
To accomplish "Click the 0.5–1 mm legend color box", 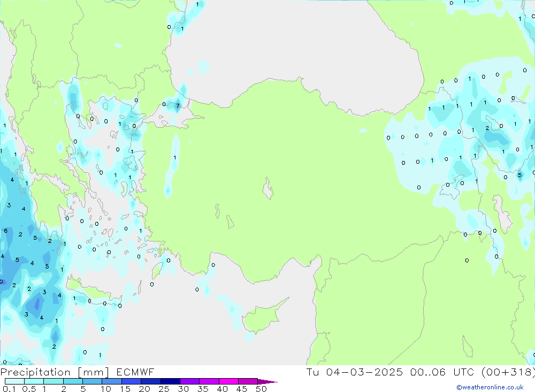I will (34, 381).
